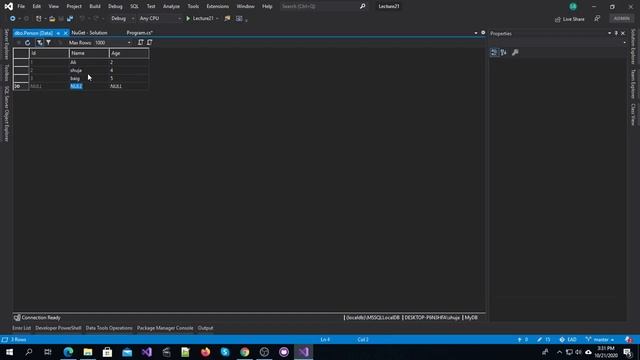Click the New Project toolbar icon
The height and width of the screenshot is (360, 640).
(x=39, y=18)
